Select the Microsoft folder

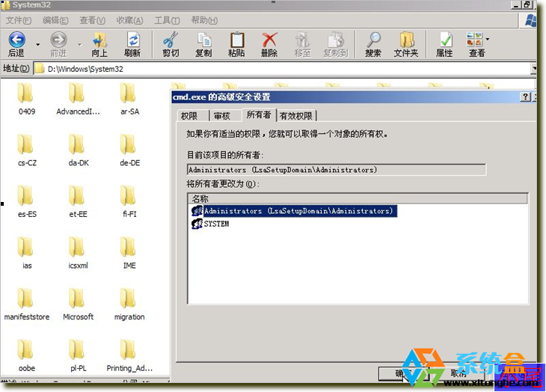pyautogui.click(x=78, y=304)
